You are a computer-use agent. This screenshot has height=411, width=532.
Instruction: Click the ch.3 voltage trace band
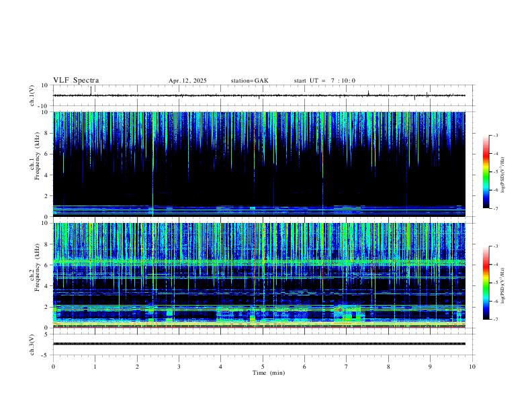tap(259, 344)
